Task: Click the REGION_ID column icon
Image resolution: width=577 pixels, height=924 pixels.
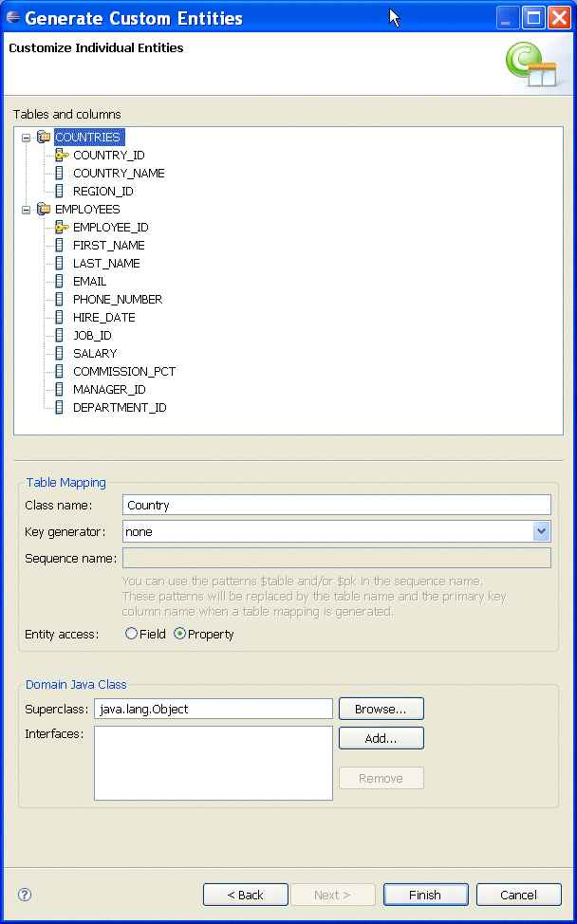Action: click(59, 192)
